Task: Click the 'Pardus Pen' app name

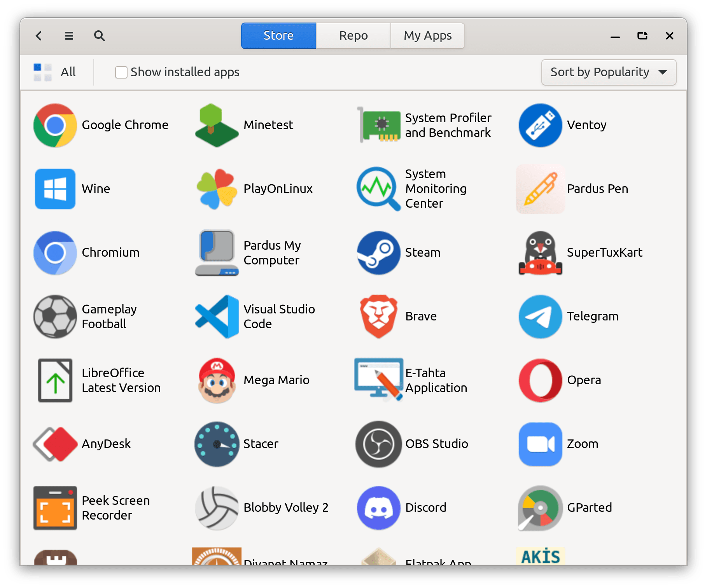Action: pos(597,189)
